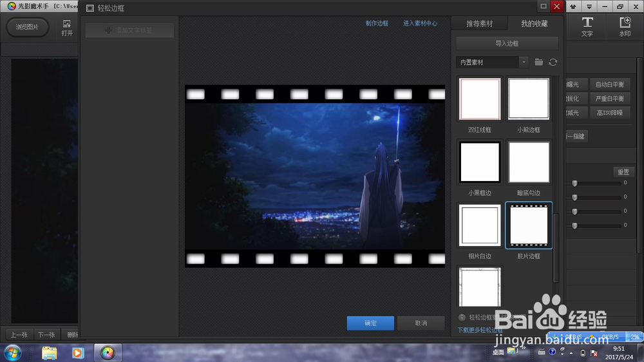Click the 打开 open image icon

67,28
